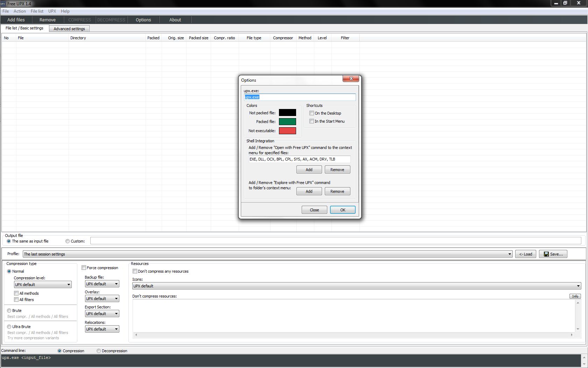The width and height of the screenshot is (588, 368).
Task: Click the Options toolbar button
Action: 143,20
